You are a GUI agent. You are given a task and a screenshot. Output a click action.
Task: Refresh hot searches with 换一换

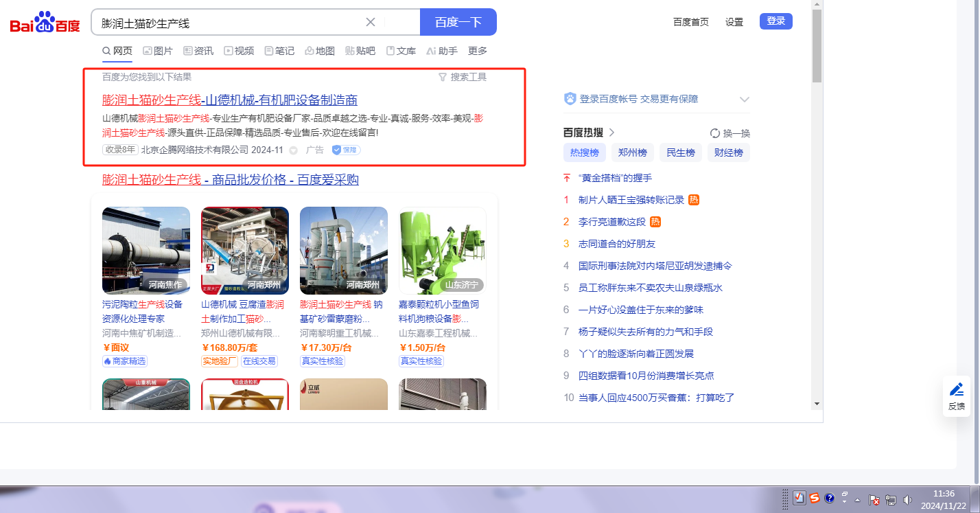pyautogui.click(x=730, y=133)
